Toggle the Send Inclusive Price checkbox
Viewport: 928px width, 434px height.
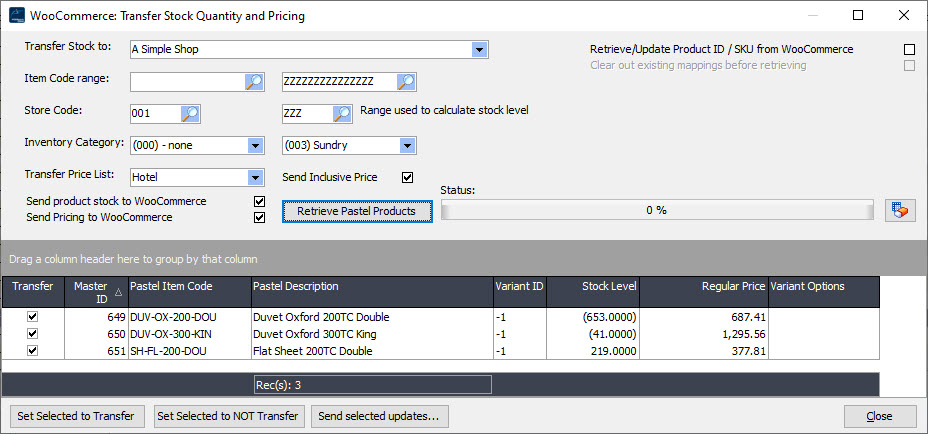(407, 177)
